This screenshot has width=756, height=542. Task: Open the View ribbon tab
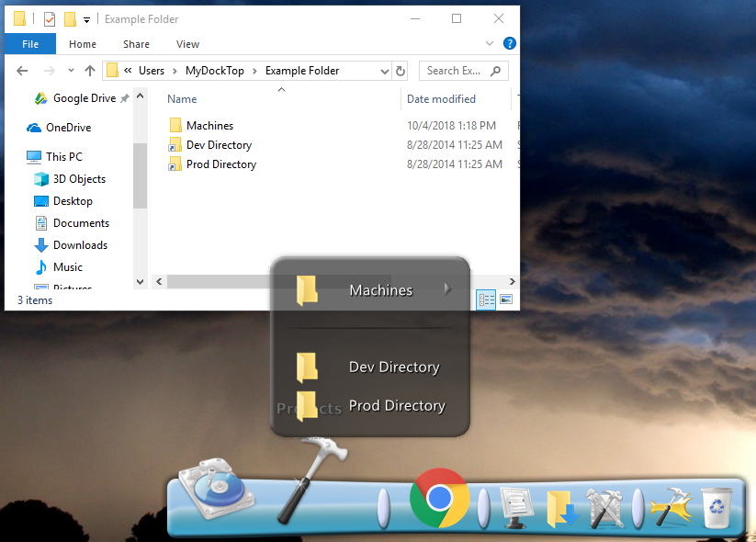pos(187,43)
